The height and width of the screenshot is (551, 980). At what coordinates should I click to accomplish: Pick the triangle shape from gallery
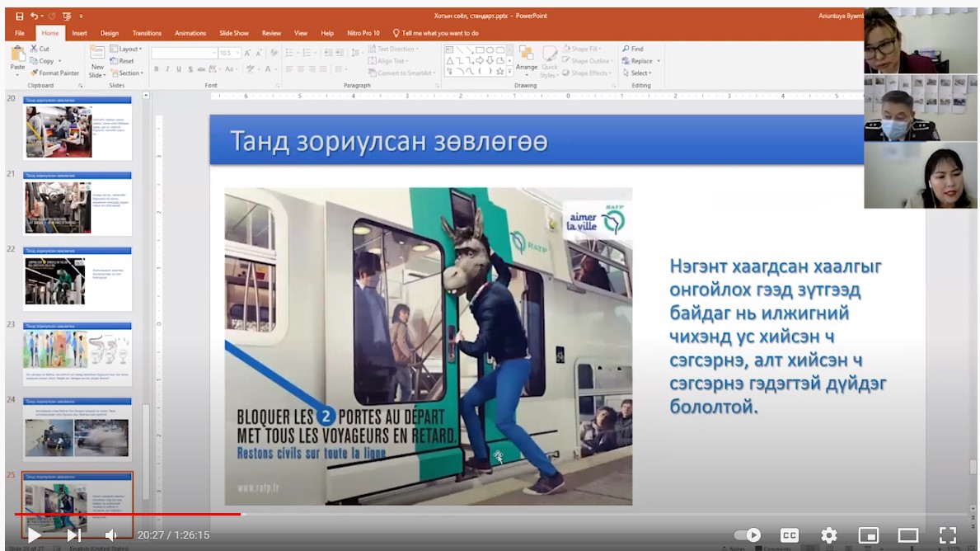(x=449, y=61)
